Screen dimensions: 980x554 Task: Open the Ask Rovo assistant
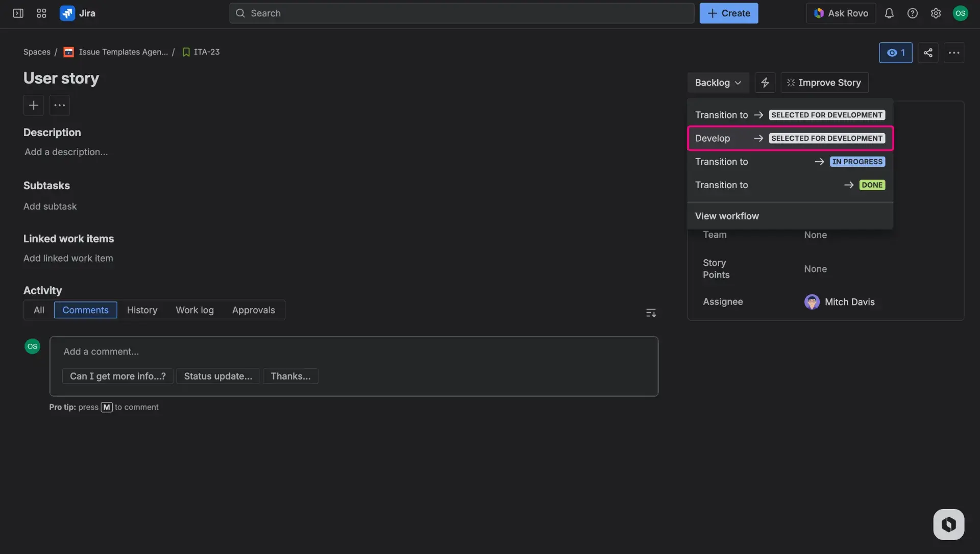click(x=841, y=13)
